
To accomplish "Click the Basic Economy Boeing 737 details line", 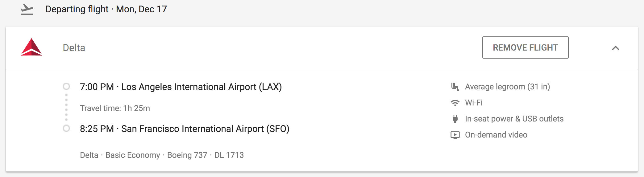I will 162,155.
